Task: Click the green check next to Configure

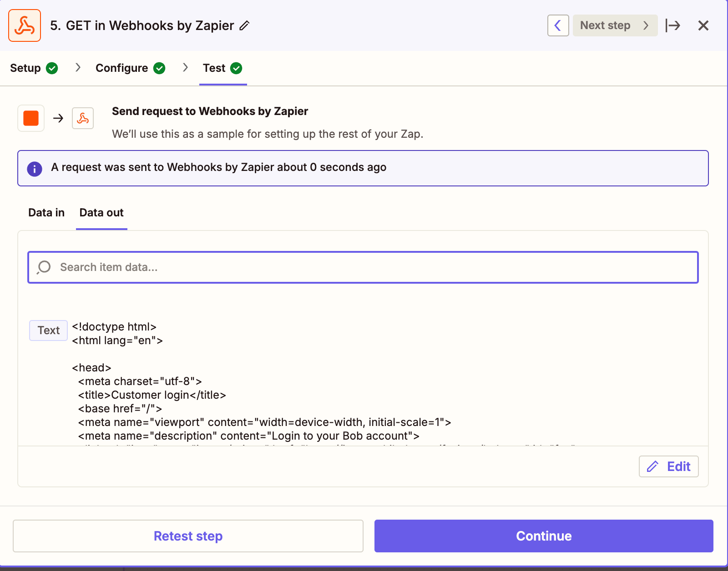Action: [x=159, y=68]
